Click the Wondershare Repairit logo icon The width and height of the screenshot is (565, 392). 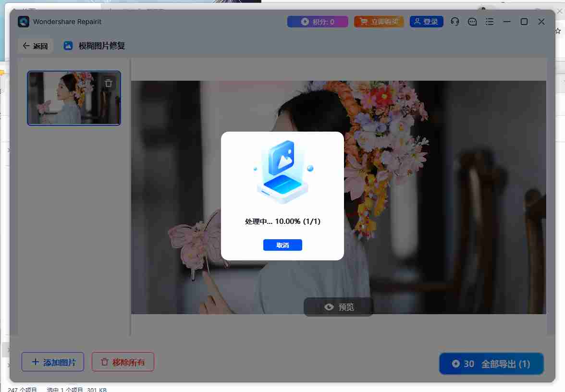coord(24,22)
